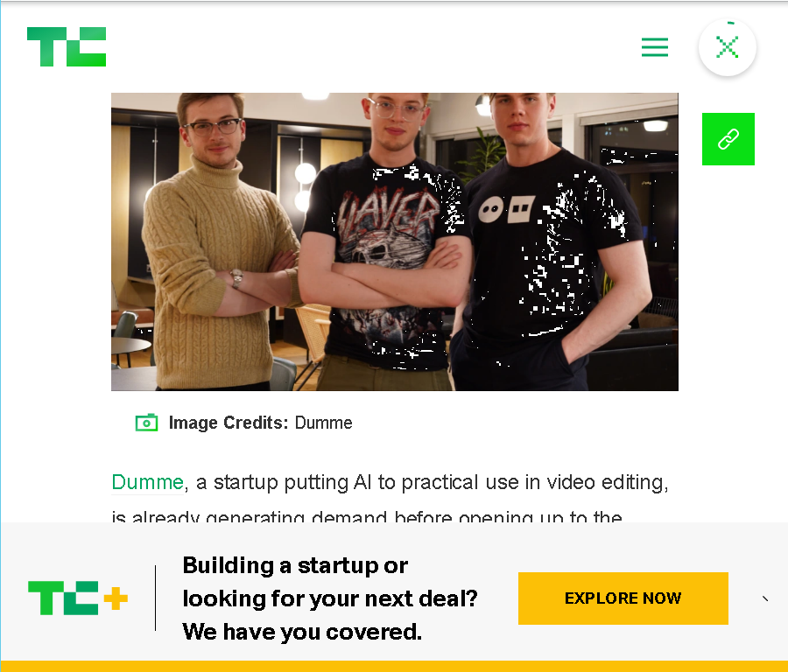Viewport: 788px width, 672px height.
Task: Open the green Dumme hyperlink
Action: click(x=148, y=482)
